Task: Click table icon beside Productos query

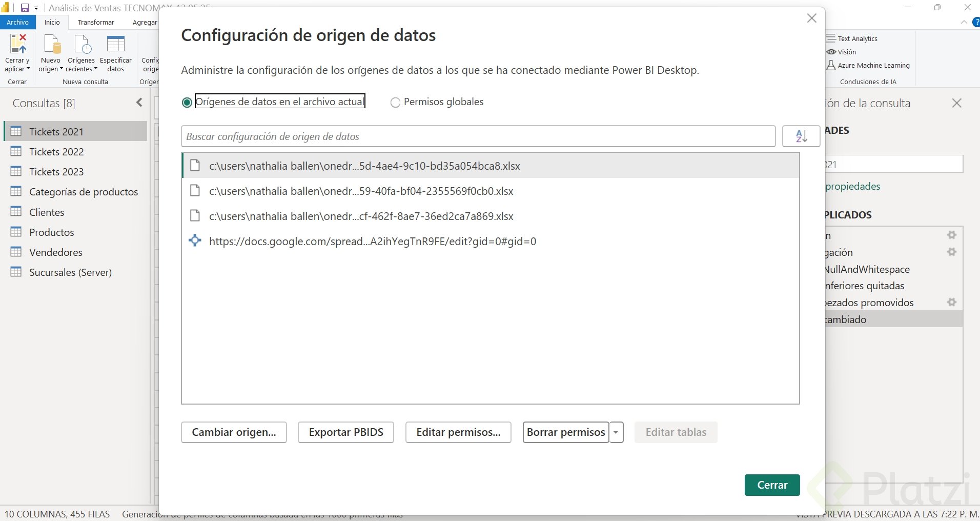Action: [16, 232]
